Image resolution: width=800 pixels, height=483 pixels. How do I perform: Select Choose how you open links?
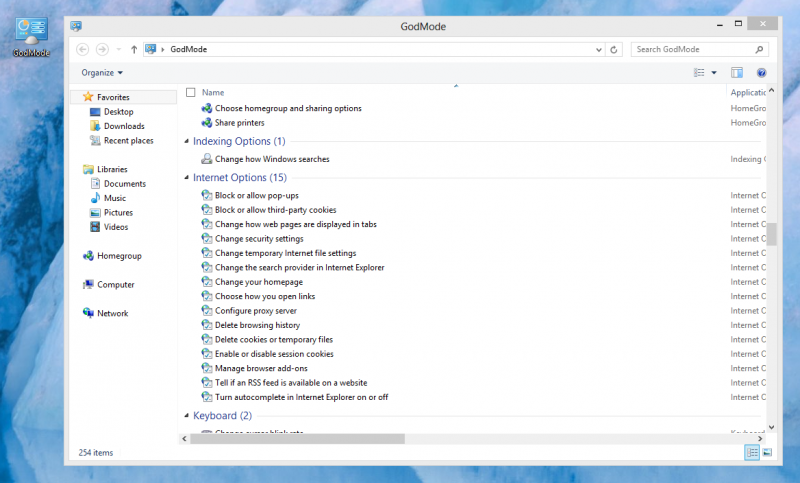265,296
